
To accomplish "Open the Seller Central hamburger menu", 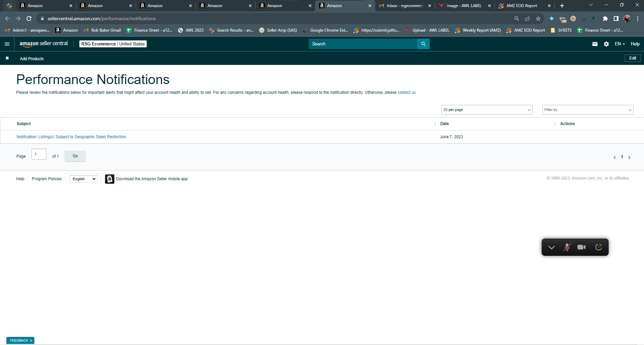I will pos(7,44).
